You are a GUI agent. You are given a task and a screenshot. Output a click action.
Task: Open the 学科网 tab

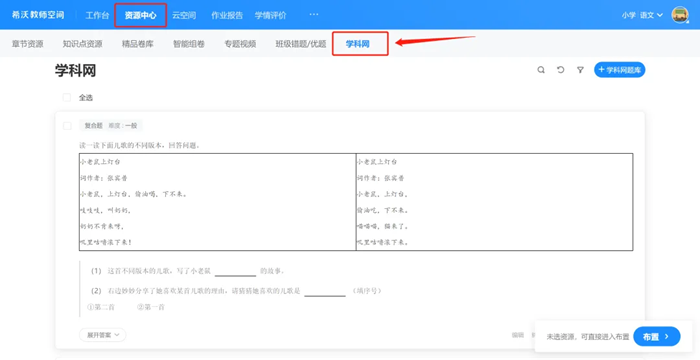[x=358, y=44]
